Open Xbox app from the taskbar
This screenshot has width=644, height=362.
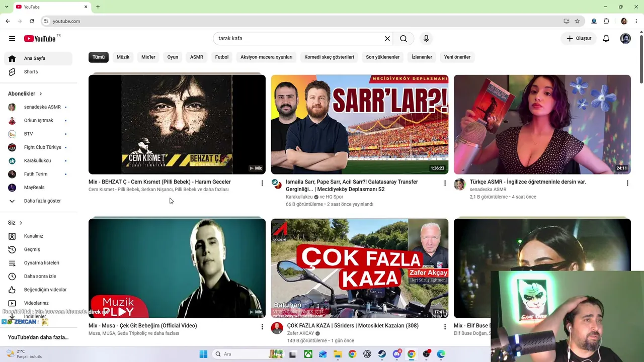[308, 354]
